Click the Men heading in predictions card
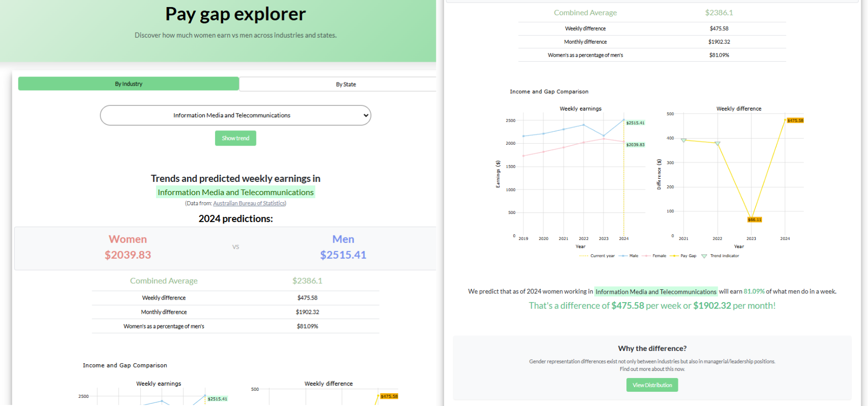868x406 pixels. pos(343,239)
